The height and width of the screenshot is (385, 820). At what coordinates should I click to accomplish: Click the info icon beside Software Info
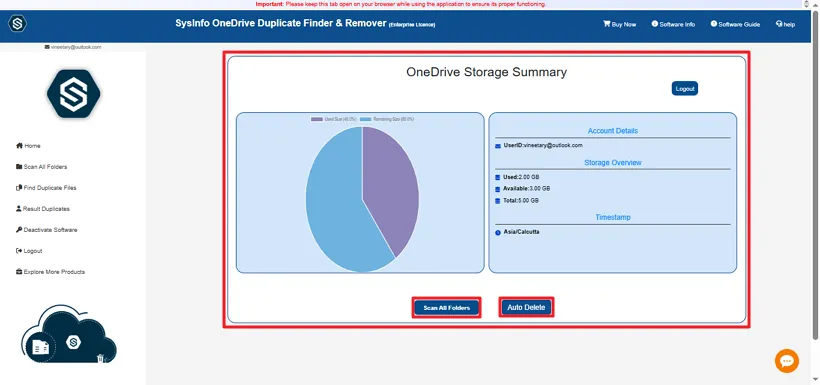pyautogui.click(x=654, y=24)
